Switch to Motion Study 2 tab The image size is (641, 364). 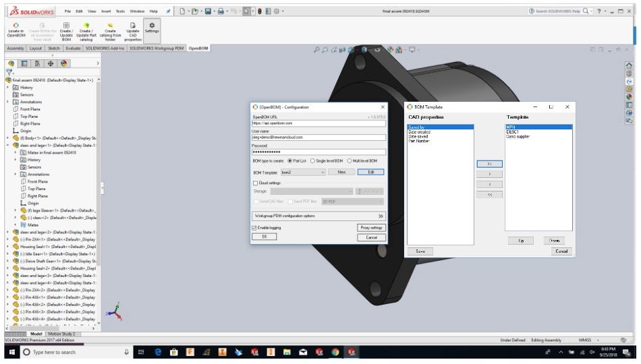click(x=62, y=334)
